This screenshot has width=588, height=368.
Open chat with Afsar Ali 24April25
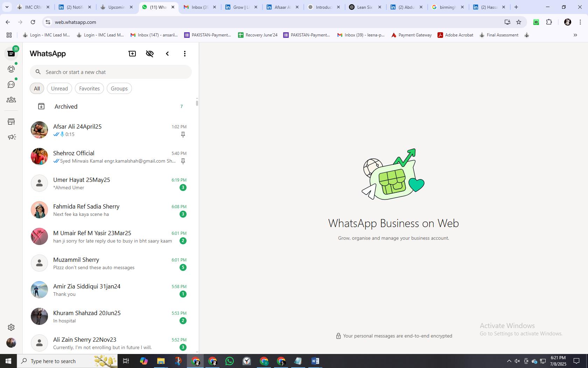[x=111, y=130]
